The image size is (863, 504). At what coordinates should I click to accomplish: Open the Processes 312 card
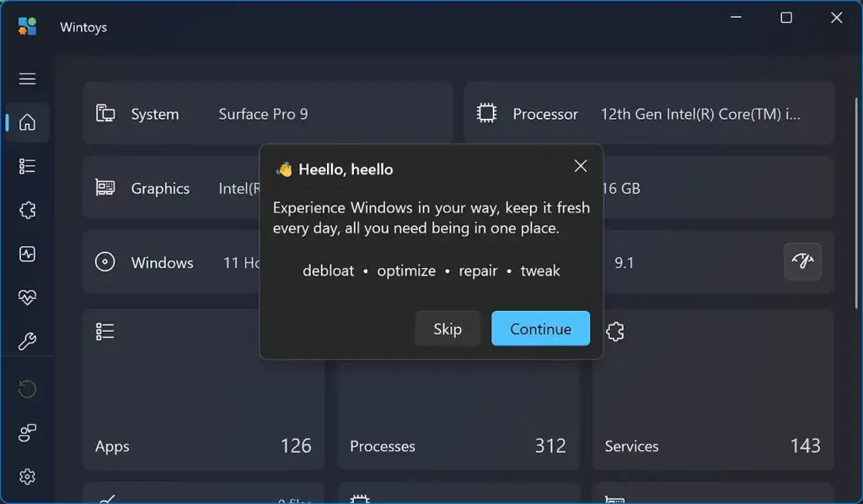click(458, 415)
